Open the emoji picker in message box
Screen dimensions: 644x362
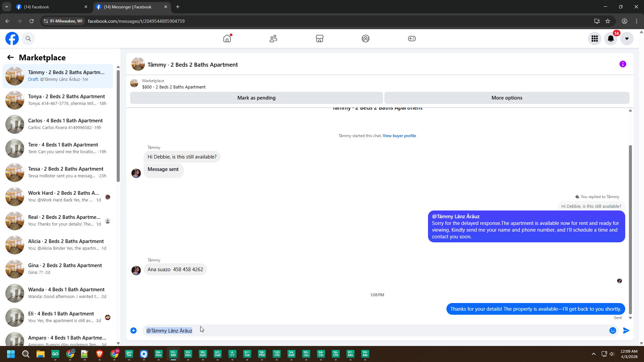point(613,331)
